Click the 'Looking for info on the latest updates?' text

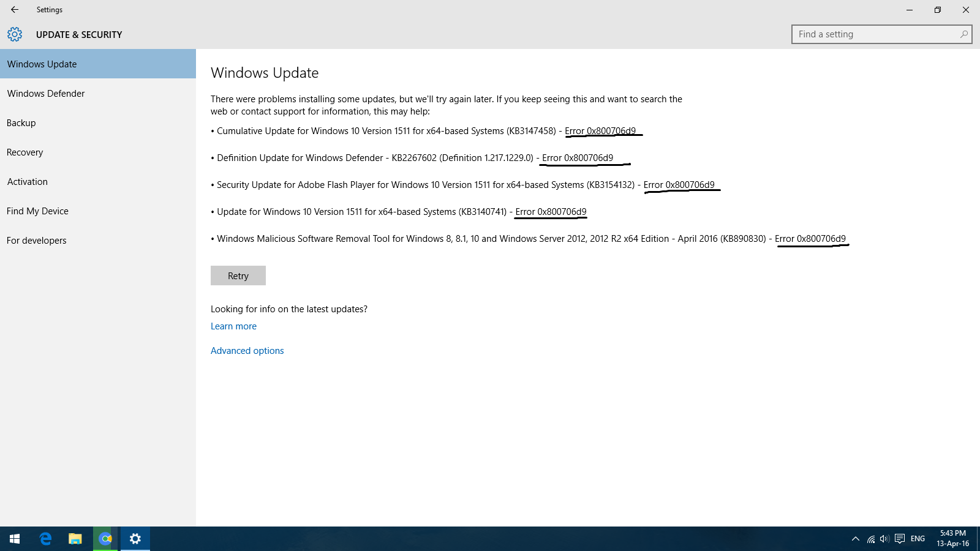289,309
